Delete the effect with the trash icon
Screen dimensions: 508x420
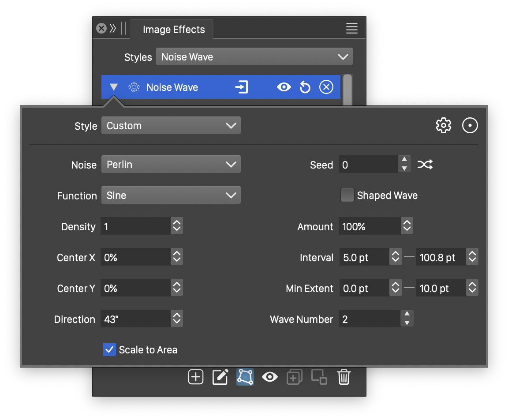344,377
